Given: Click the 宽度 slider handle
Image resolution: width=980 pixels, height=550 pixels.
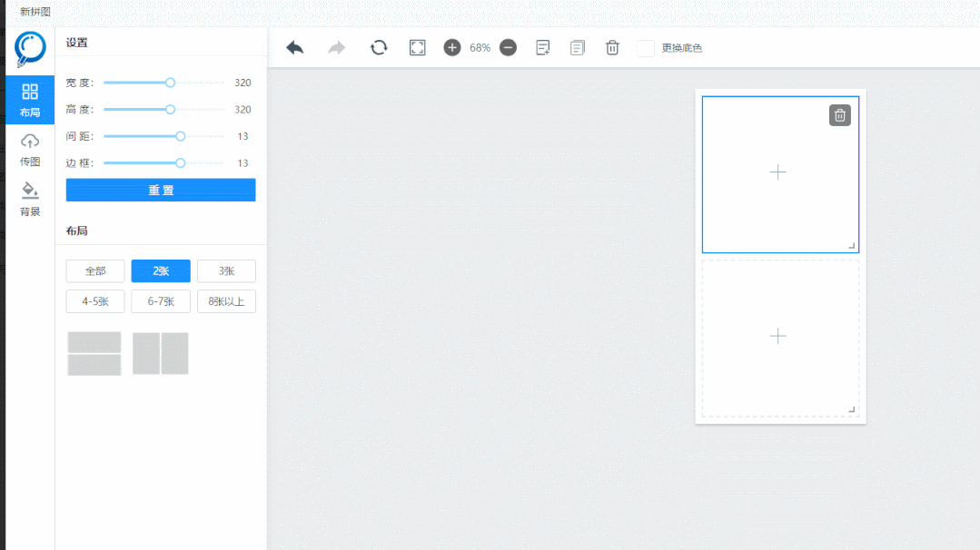Looking at the screenshot, I should click(170, 83).
